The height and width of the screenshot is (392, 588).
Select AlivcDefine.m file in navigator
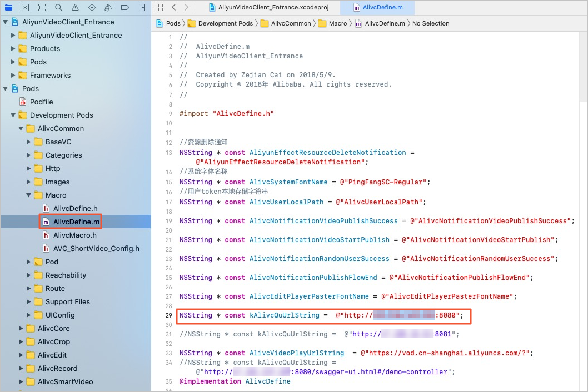[76, 222]
